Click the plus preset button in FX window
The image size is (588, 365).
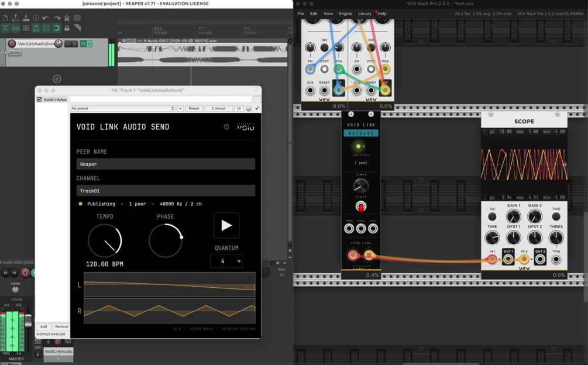point(180,108)
